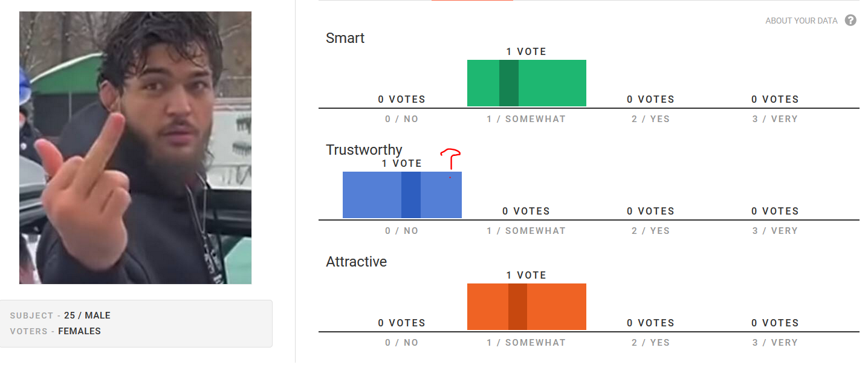Select the Smart category heading
This screenshot has height=385, width=868.
point(345,38)
